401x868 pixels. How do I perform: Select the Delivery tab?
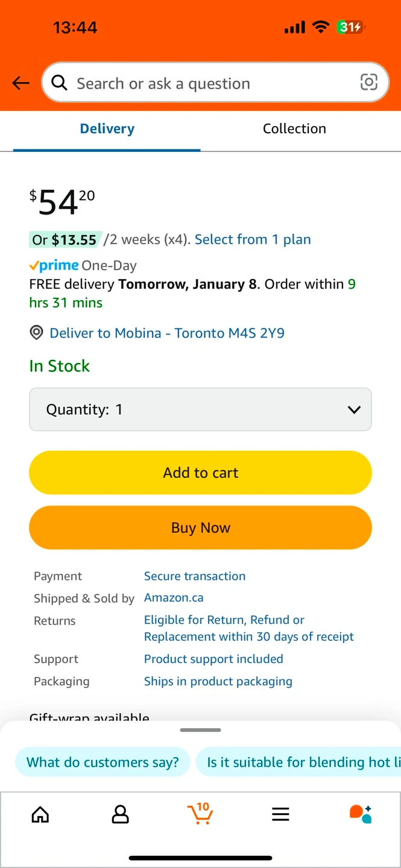point(107,128)
